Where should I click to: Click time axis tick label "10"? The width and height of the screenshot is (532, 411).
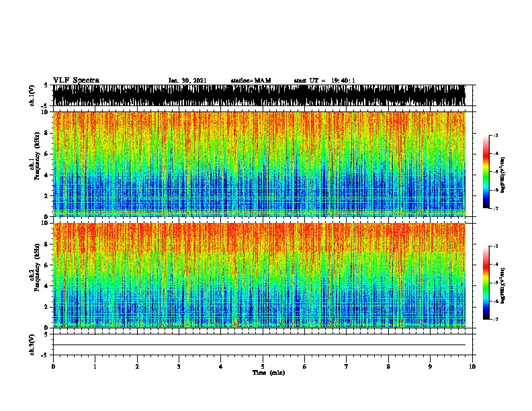(x=472, y=367)
